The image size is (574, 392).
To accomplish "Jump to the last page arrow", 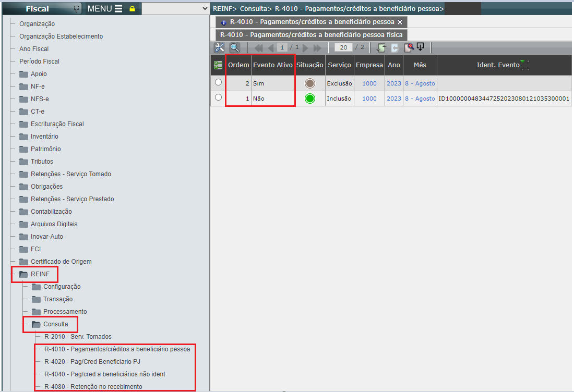I will coord(317,48).
